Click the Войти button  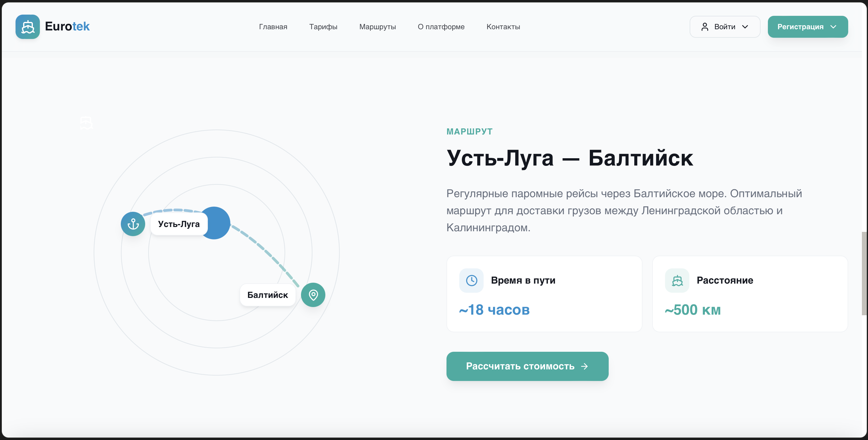coord(724,26)
